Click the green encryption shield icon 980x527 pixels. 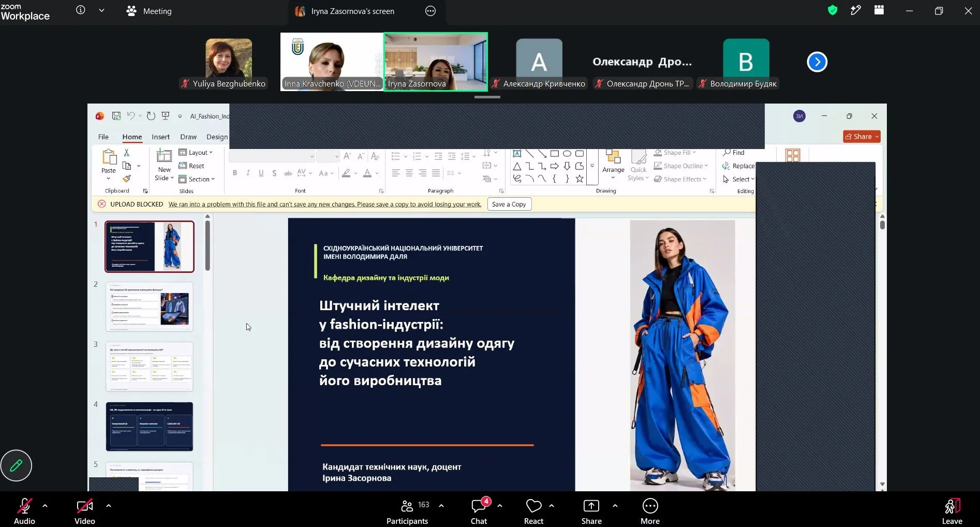tap(833, 10)
